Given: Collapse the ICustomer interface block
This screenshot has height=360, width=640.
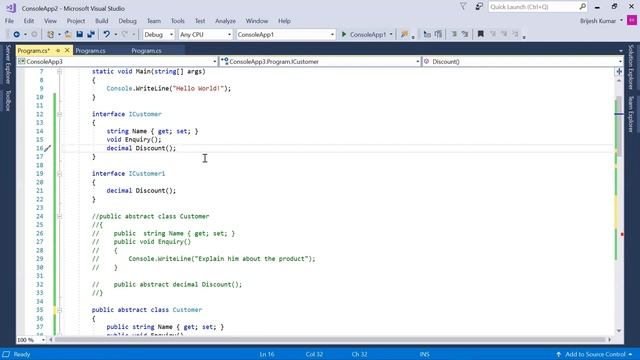Looking at the screenshot, I should click(x=60, y=114).
